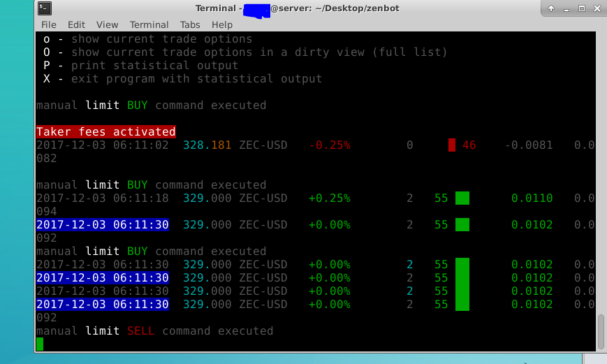Maximize the Terminal window
Viewport: 607px width, 364px height.
581,8
